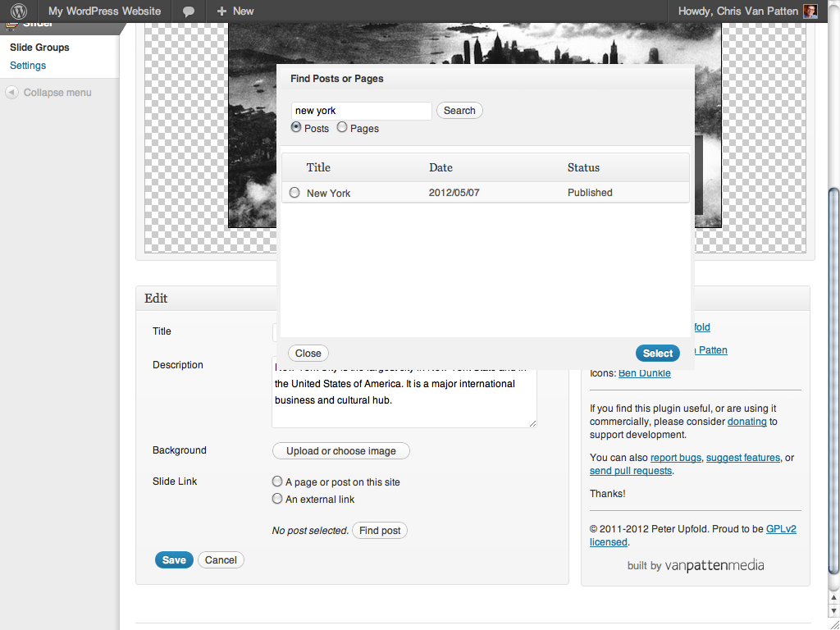Open Settings in sidebar
The height and width of the screenshot is (630, 840).
coord(28,66)
